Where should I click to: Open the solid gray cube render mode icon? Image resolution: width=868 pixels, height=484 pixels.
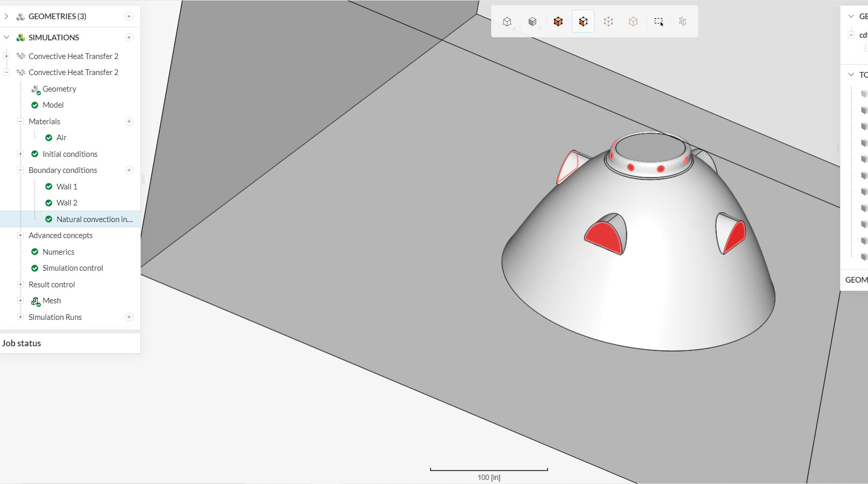(x=533, y=22)
